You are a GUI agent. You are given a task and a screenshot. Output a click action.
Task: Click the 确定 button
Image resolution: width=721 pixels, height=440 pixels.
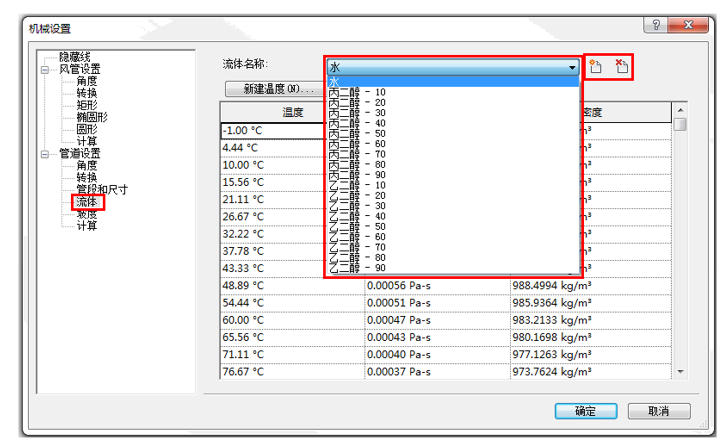[586, 411]
